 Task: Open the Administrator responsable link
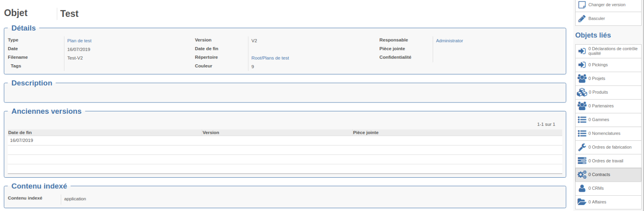[x=449, y=41]
